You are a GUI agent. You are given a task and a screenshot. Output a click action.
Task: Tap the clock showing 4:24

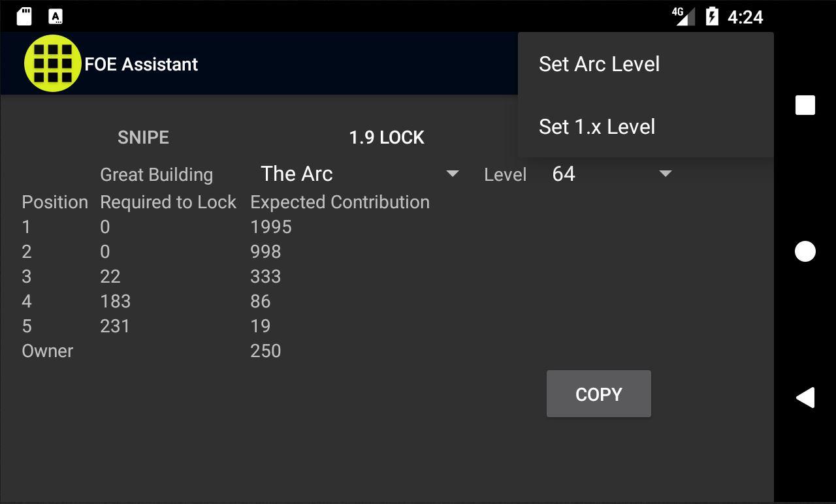(745, 17)
